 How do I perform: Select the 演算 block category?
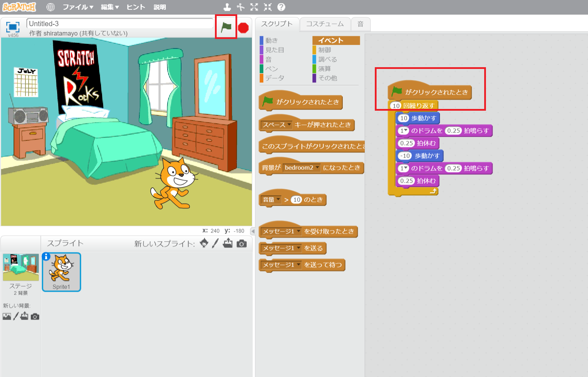[324, 69]
